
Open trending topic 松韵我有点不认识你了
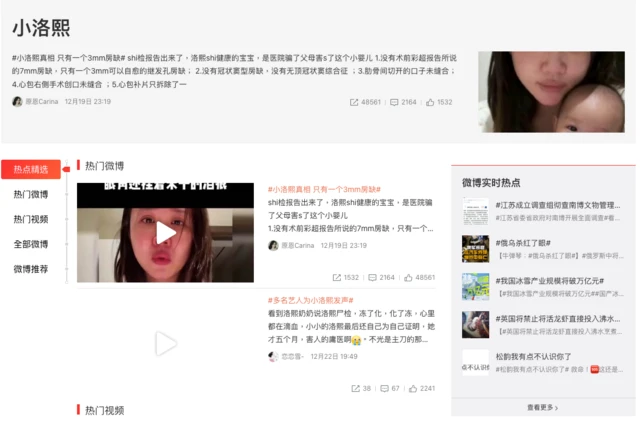tap(533, 357)
